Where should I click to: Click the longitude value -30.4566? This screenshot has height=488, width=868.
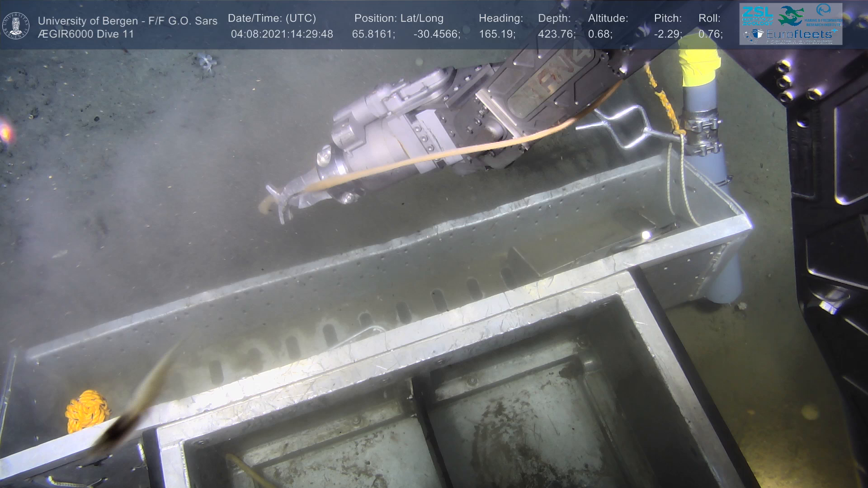[436, 34]
